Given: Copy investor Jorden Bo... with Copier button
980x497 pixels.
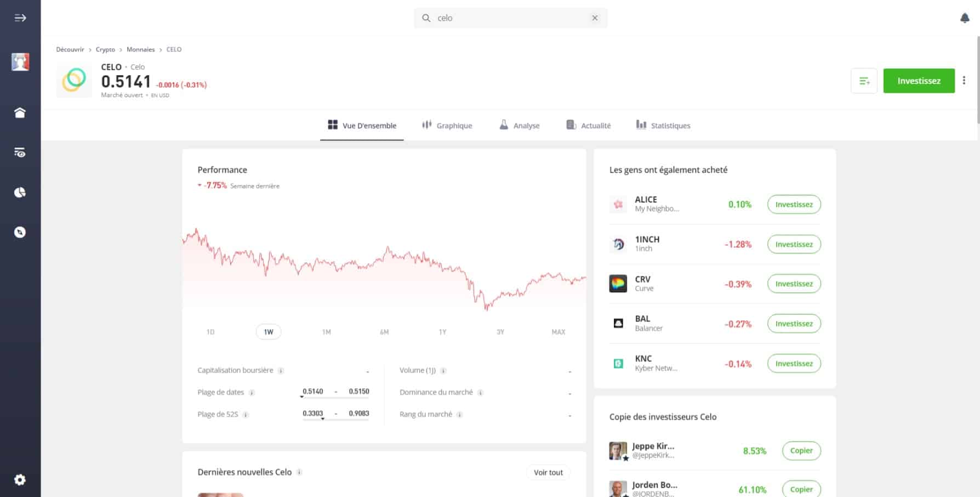Looking at the screenshot, I should point(801,489).
